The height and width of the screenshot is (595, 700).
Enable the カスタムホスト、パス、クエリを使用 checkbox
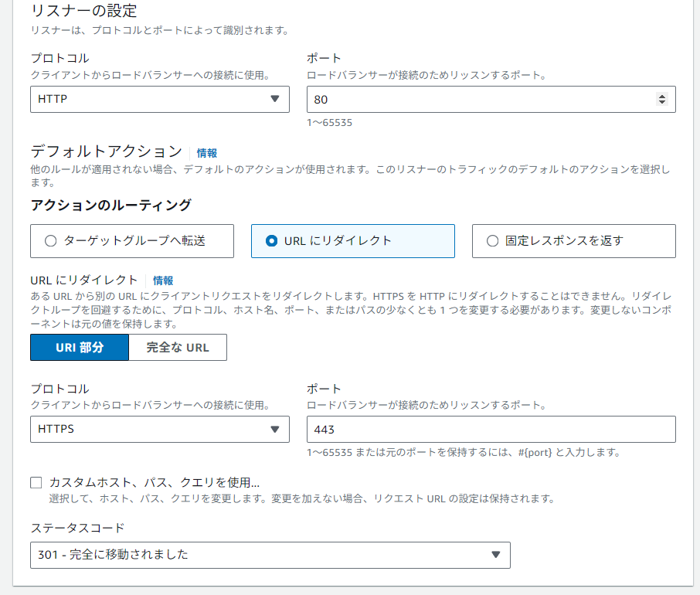36,482
